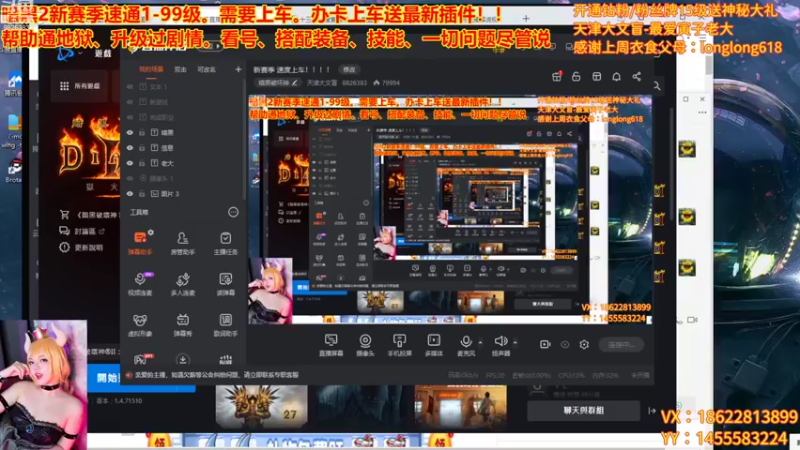800x450 pixels.
Task: Add 摄像头 camera source
Action: coord(365,345)
